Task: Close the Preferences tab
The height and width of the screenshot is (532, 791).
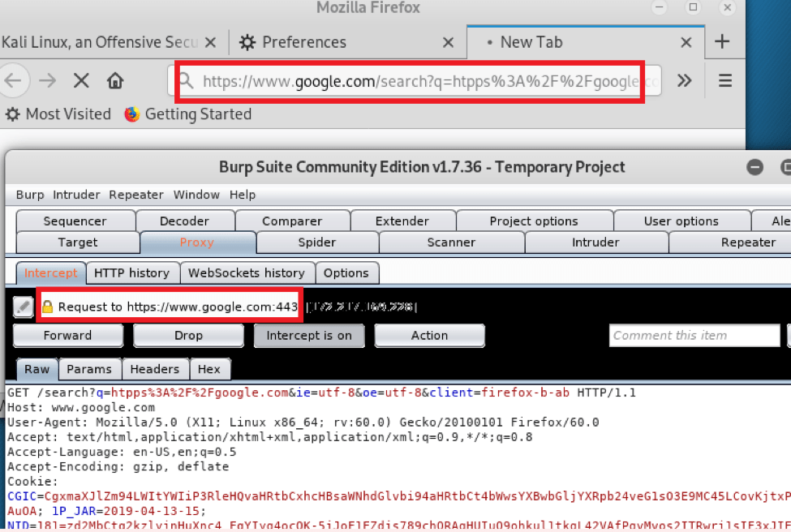Action: [x=448, y=42]
